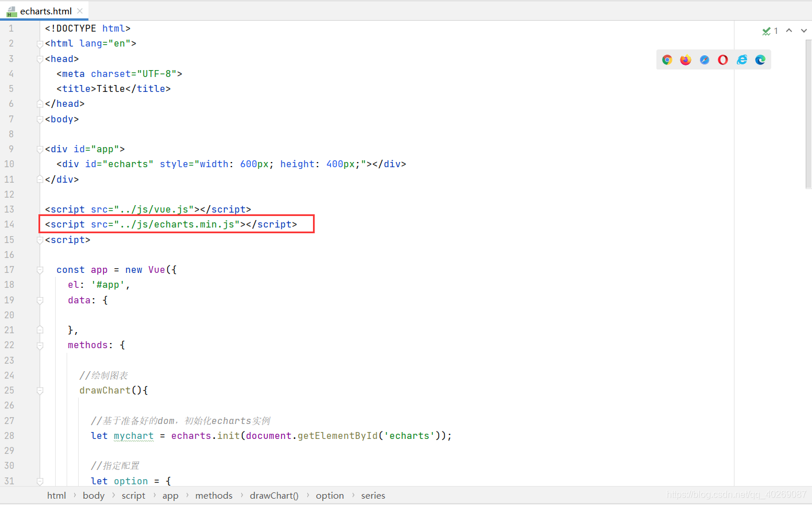812x505 pixels.
Task: Open the page preview in Edge
Action: coord(760,60)
